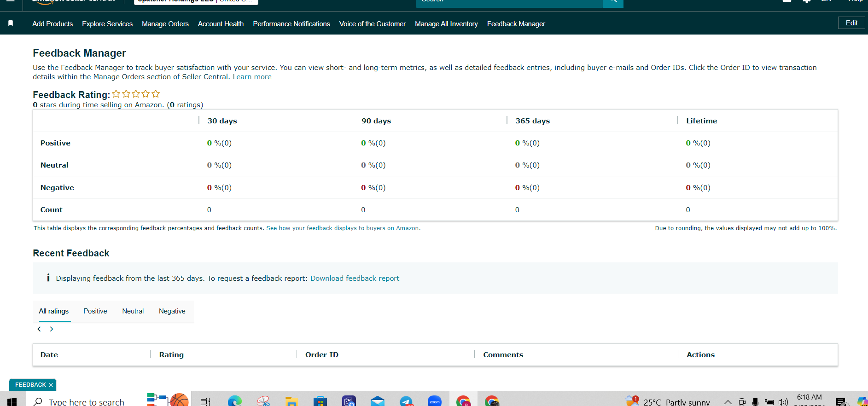Screen dimensions: 868x406
Task: Click the Positive row label in the feedback table
Action: click(55, 143)
